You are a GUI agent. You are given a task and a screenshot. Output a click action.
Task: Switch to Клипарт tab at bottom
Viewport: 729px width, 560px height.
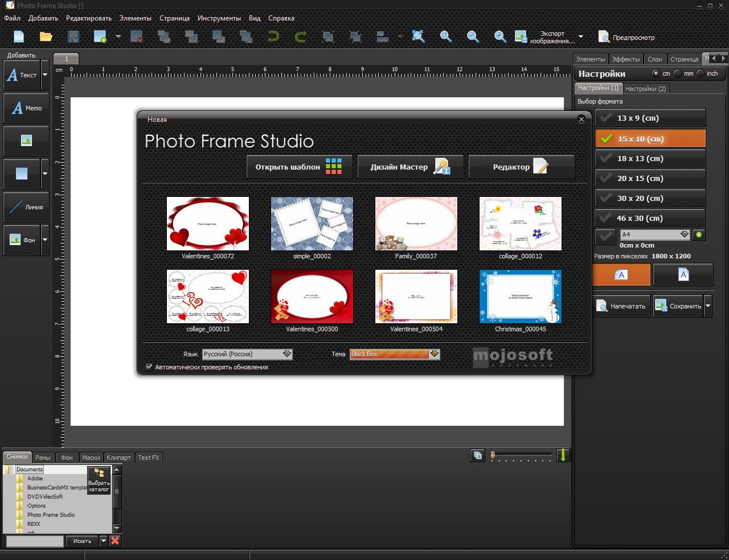coord(118,458)
